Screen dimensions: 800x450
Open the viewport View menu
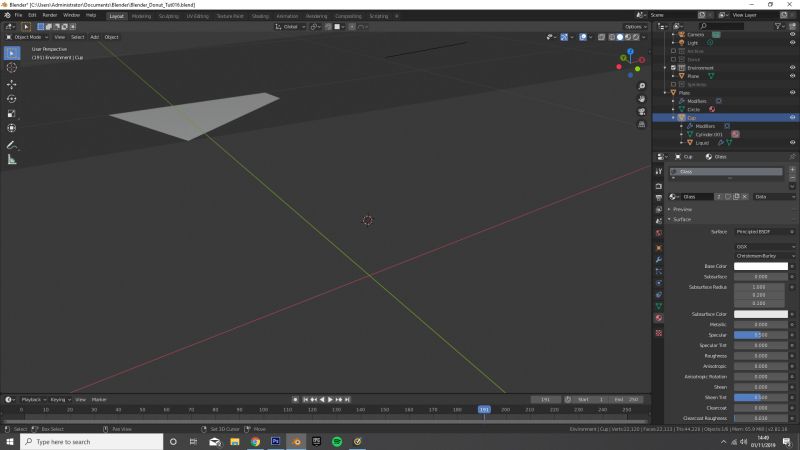(60, 37)
